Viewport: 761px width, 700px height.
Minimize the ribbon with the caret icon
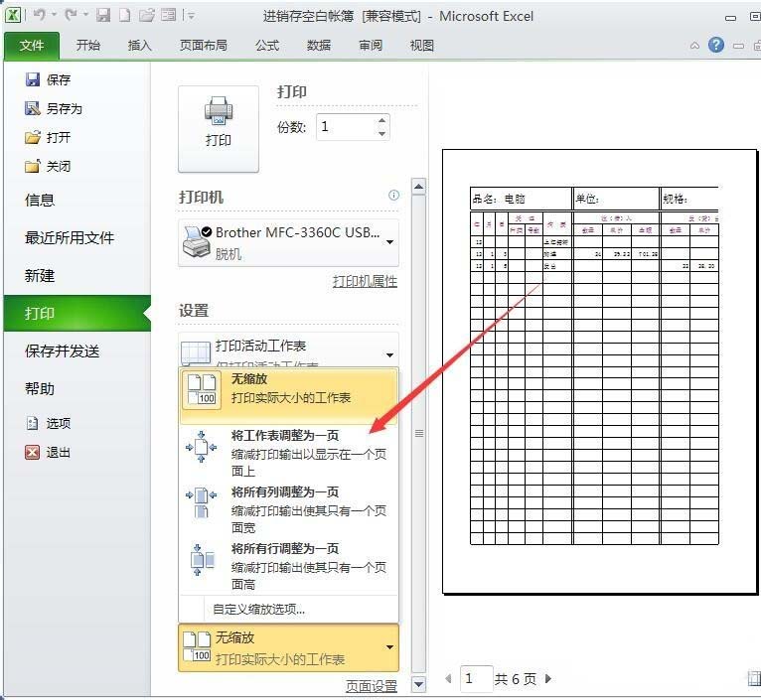[x=694, y=46]
